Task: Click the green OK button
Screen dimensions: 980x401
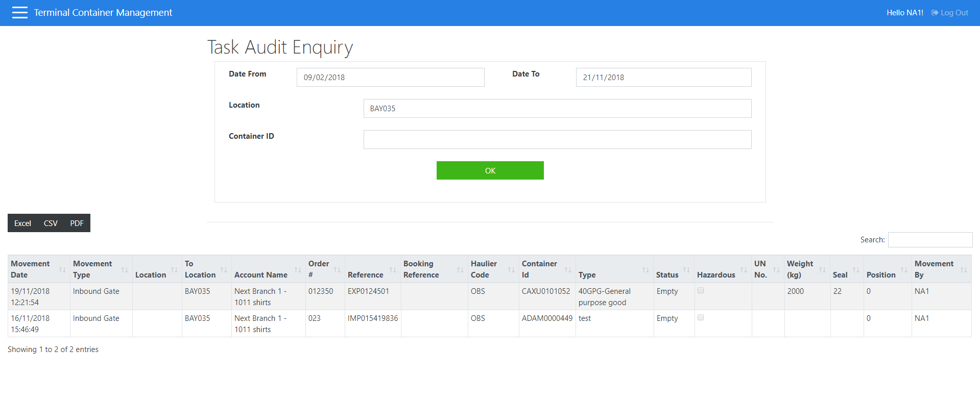Action: point(490,170)
